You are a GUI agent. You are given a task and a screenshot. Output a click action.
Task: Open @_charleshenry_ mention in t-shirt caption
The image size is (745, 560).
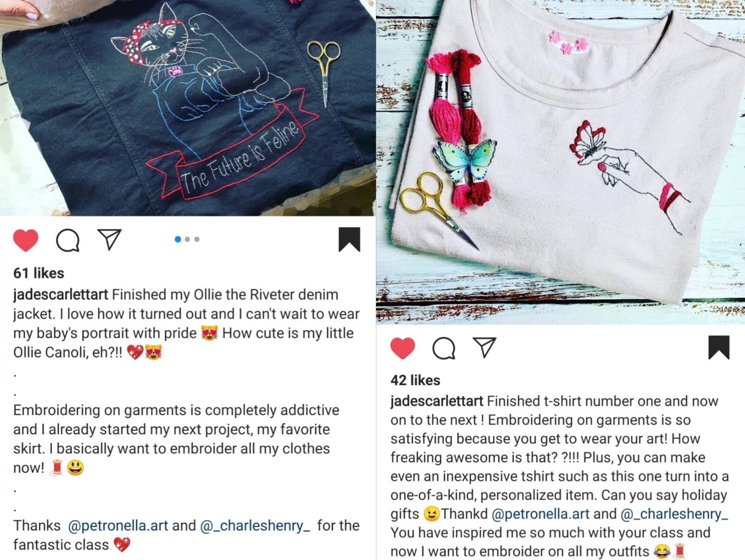pyautogui.click(x=674, y=514)
